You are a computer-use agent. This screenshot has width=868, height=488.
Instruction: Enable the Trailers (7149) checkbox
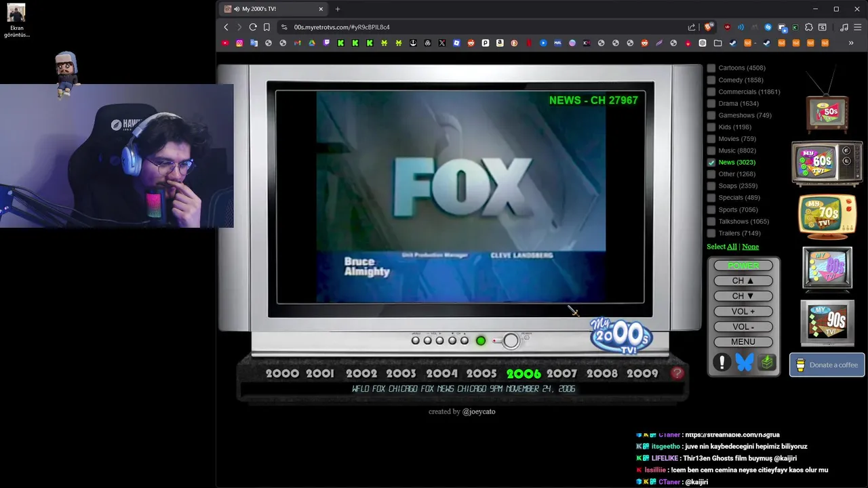click(711, 233)
